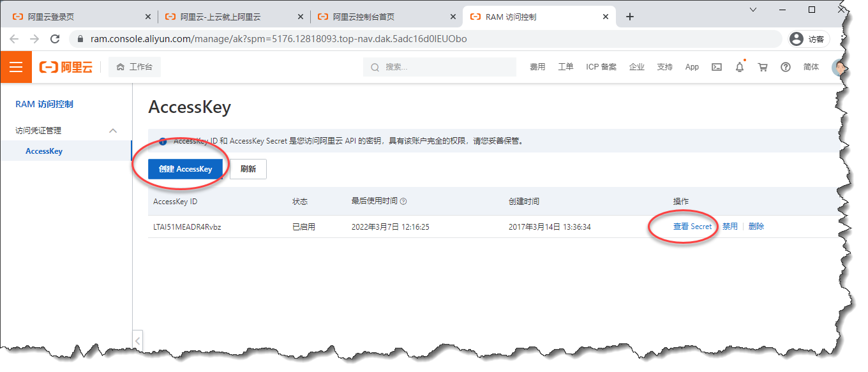Open the 费用 menu
This screenshot has width=868, height=372.
[537, 67]
